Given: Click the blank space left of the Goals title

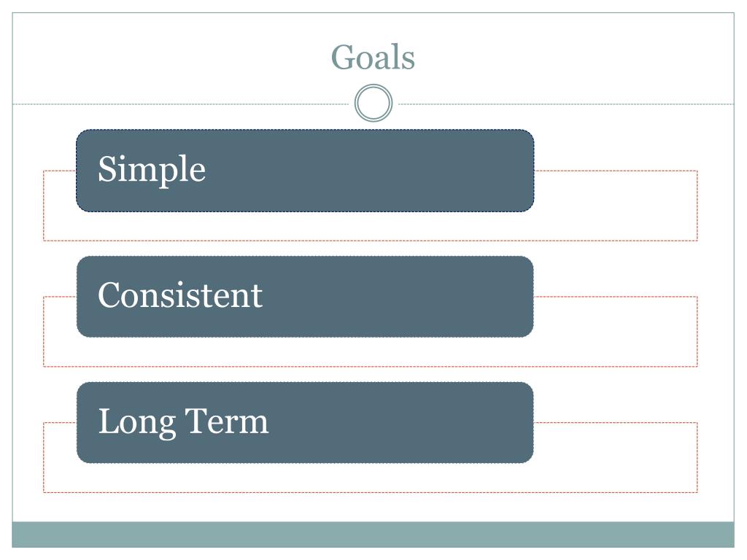Looking at the screenshot, I should point(171,58).
